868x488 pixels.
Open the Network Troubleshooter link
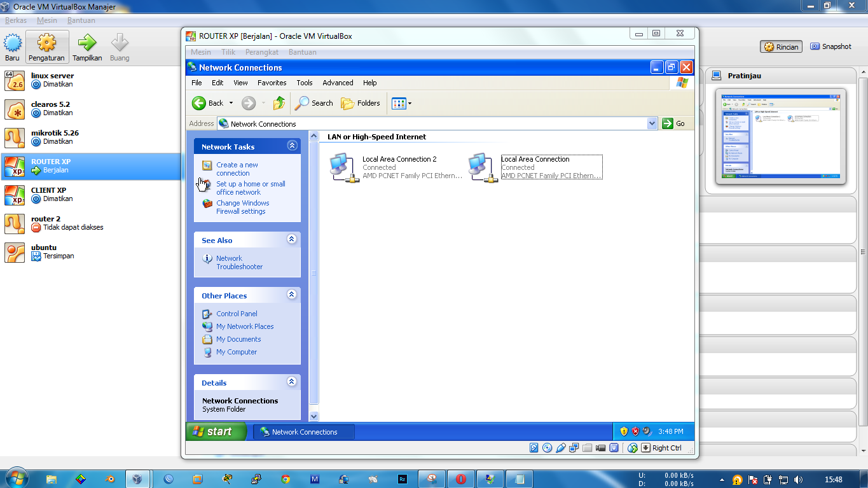(239, 262)
